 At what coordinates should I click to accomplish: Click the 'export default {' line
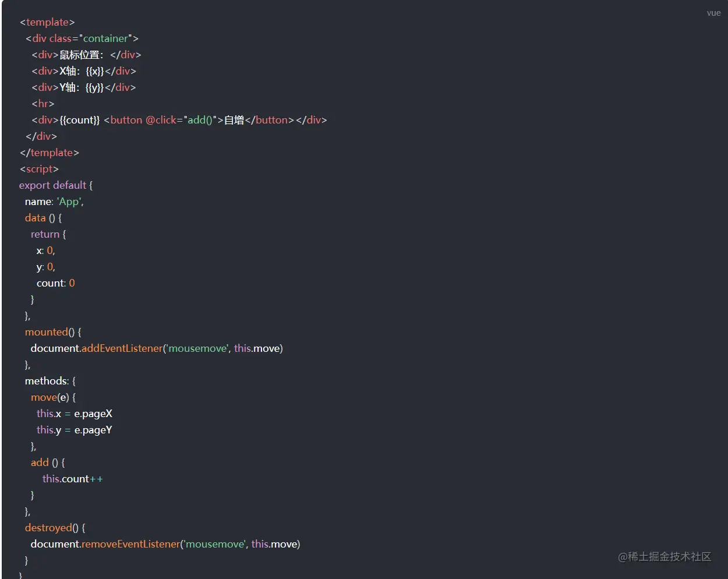(x=56, y=185)
